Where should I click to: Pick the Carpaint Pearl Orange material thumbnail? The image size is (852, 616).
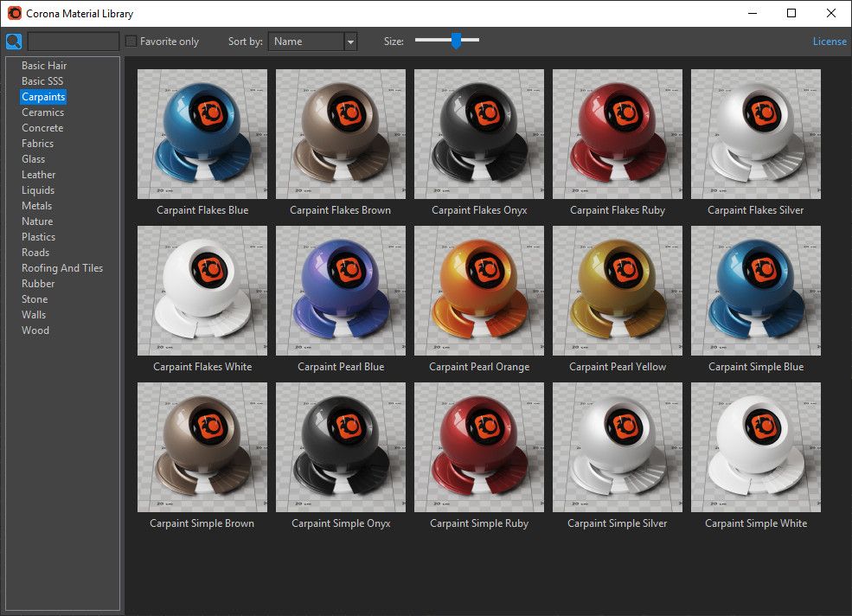pos(479,291)
